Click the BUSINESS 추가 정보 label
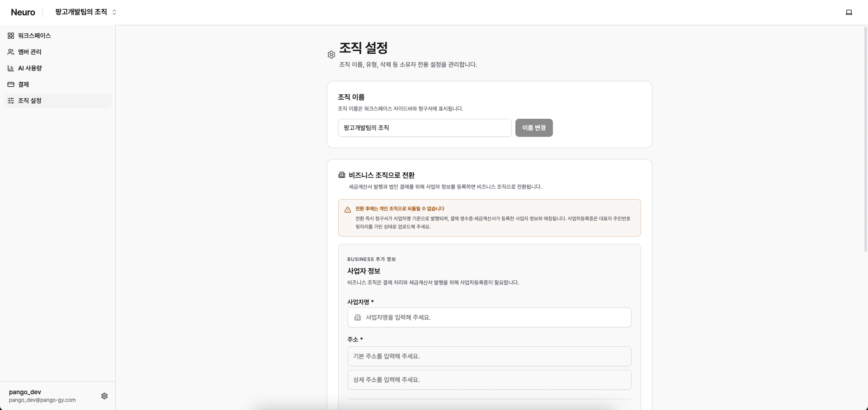The image size is (868, 410). [372, 259]
